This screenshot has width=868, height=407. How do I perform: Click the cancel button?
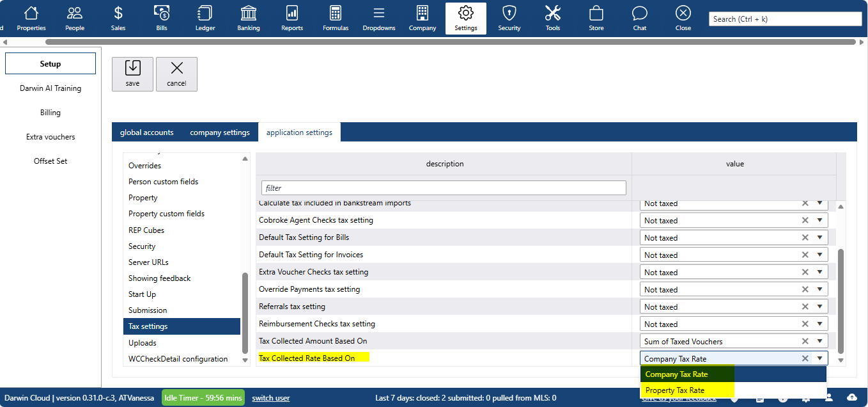(x=176, y=74)
